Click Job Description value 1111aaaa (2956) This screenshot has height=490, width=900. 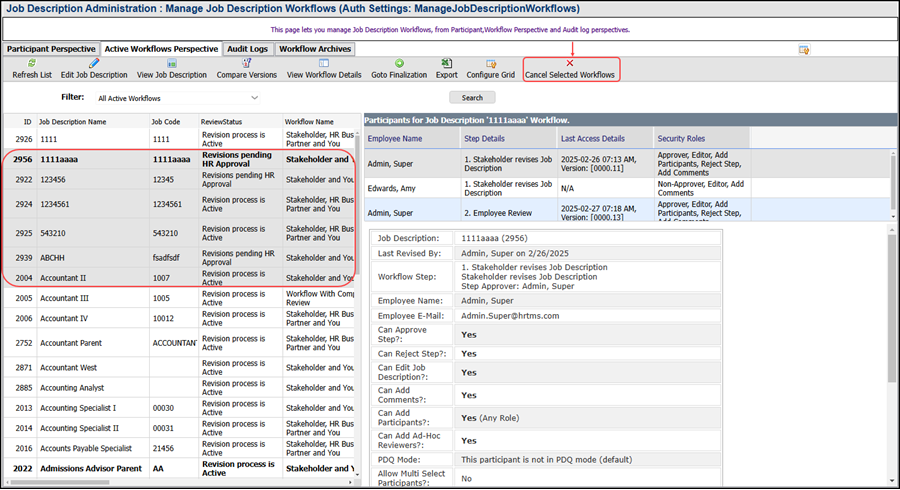[x=494, y=238]
